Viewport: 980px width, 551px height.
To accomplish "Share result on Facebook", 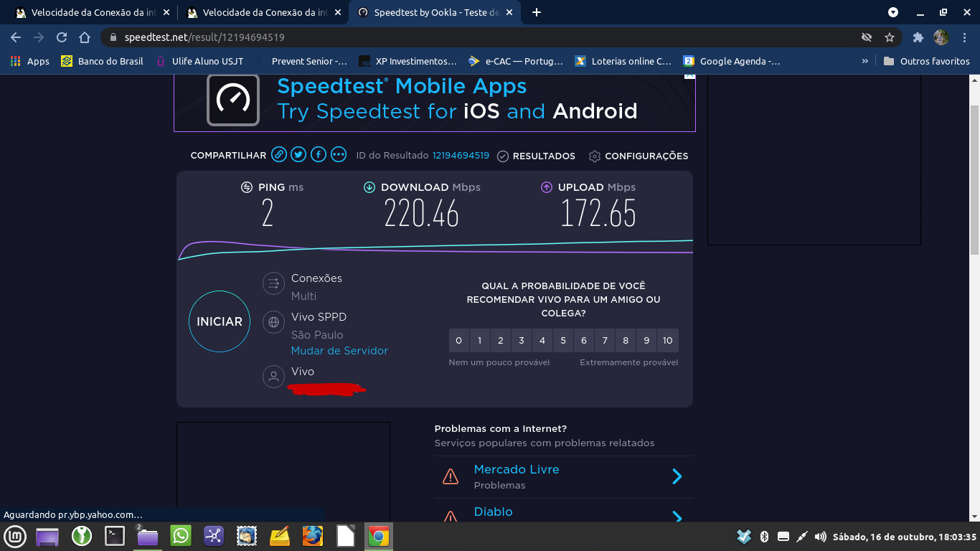I will tap(319, 154).
